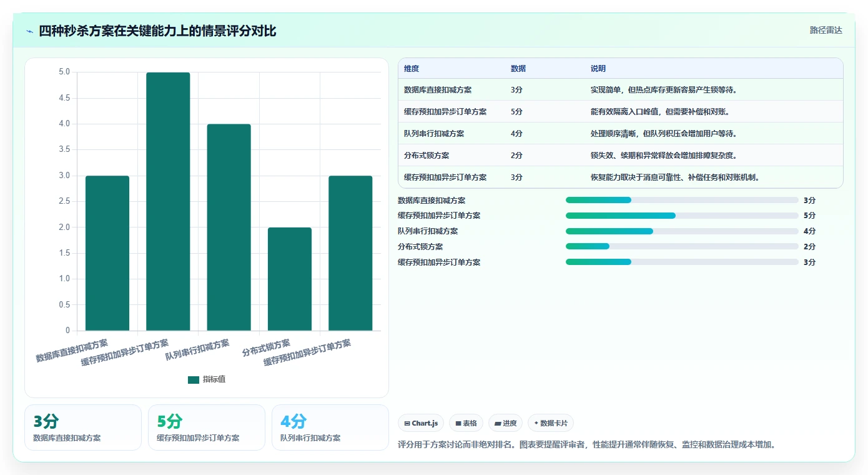Click the 队列串行扣减方案 cell in the table
The image size is (868, 475).
click(x=434, y=134)
